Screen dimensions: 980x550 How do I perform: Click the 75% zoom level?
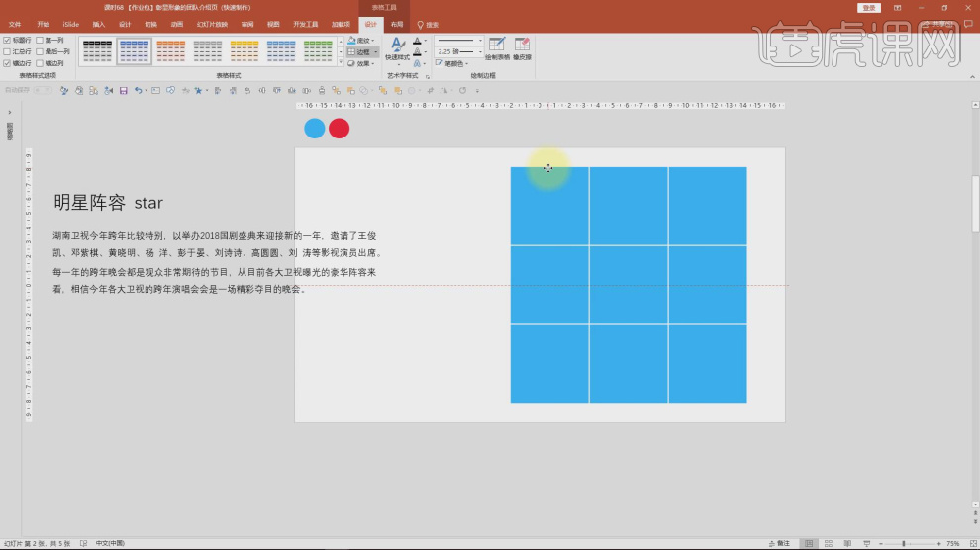click(953, 544)
